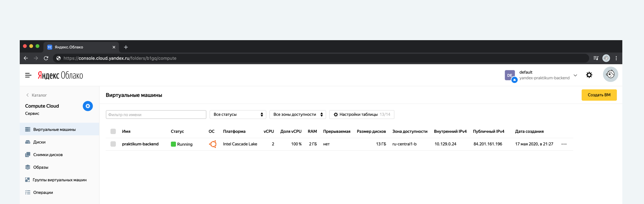The height and width of the screenshot is (204, 644).
Task: Click the Прерываемая column header
Action: pyautogui.click(x=337, y=131)
